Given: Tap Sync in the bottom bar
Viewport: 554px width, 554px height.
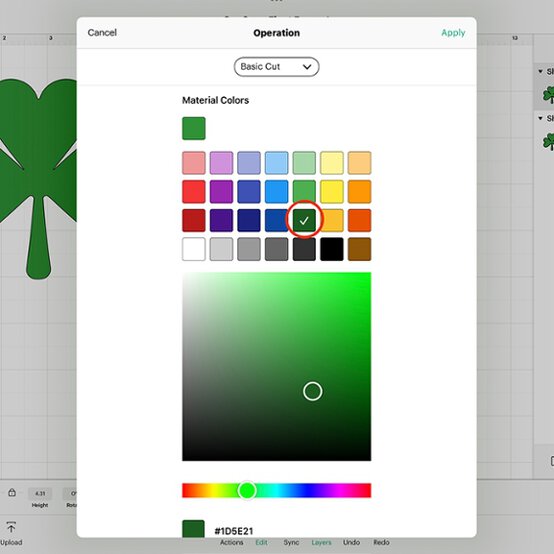Looking at the screenshot, I should (291, 542).
